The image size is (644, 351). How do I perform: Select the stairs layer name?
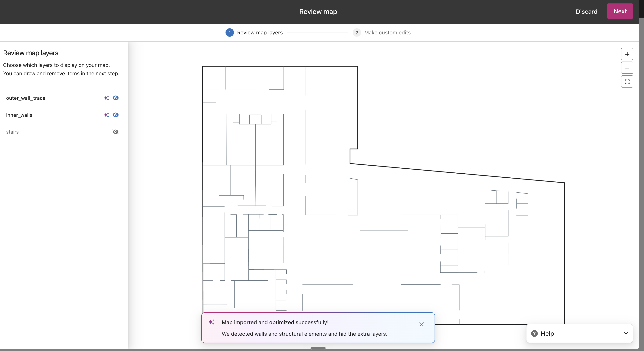click(12, 132)
